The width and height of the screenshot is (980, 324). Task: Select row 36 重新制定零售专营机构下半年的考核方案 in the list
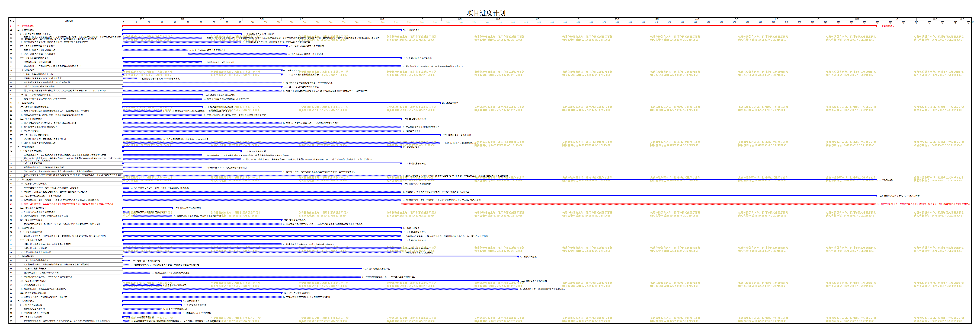tap(65, 78)
